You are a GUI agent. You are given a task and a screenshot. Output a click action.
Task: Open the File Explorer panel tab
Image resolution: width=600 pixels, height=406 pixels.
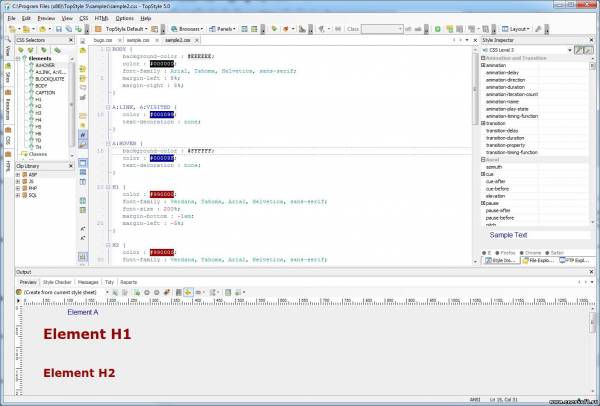pos(537,260)
